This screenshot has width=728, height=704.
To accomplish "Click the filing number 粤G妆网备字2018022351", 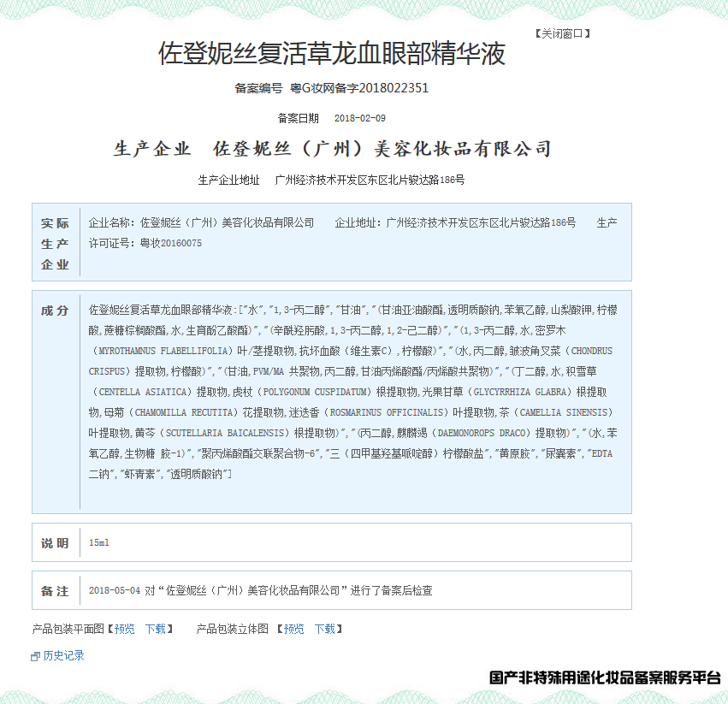I will 359,88.
